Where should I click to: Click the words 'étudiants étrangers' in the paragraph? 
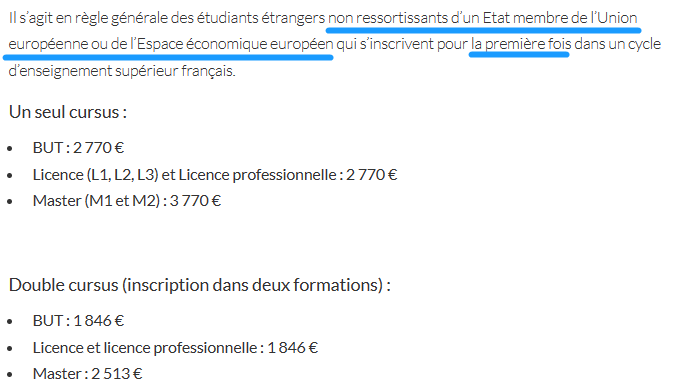(x=261, y=18)
